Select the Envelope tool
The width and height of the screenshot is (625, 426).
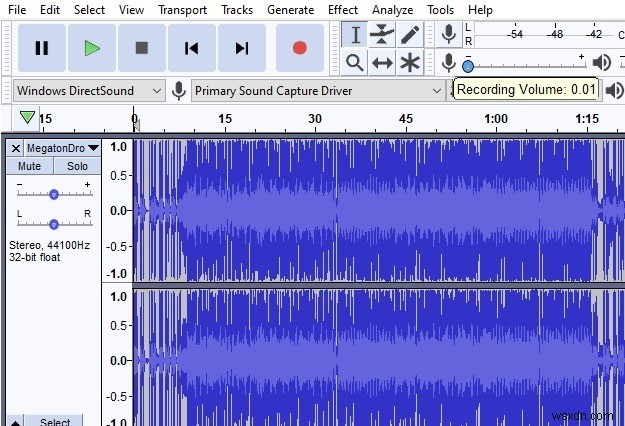pos(382,35)
